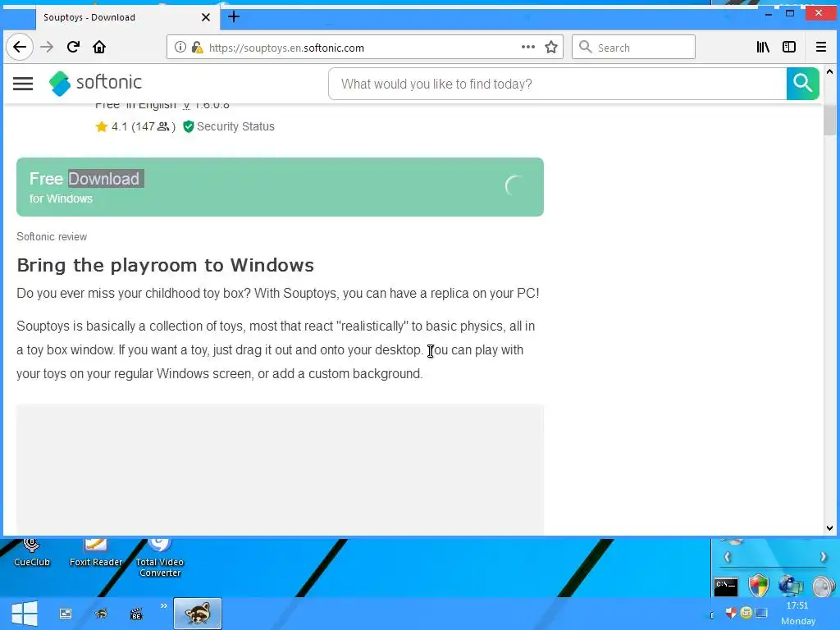840x630 pixels.
Task: Click the Free Download for Windows button
Action: pos(281,187)
